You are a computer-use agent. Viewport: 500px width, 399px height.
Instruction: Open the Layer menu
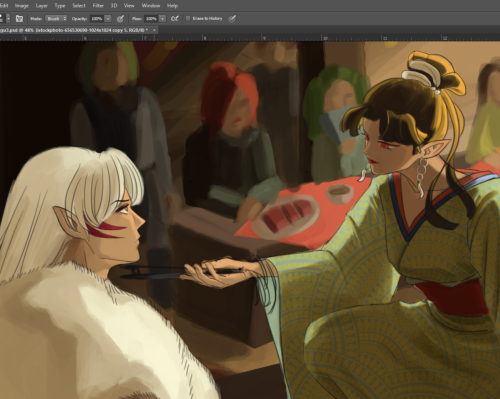pos(41,6)
